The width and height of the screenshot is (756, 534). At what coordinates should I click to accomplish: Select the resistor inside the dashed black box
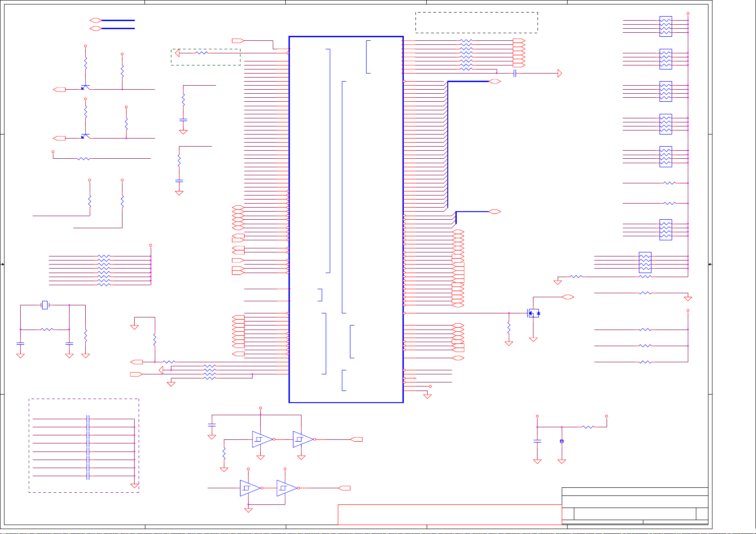pyautogui.click(x=202, y=53)
